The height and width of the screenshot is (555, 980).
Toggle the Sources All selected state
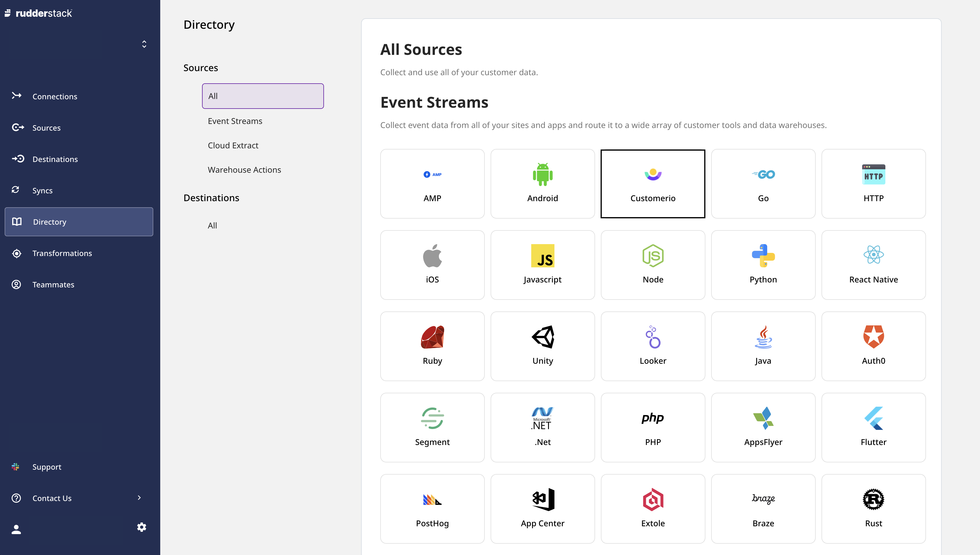(263, 95)
